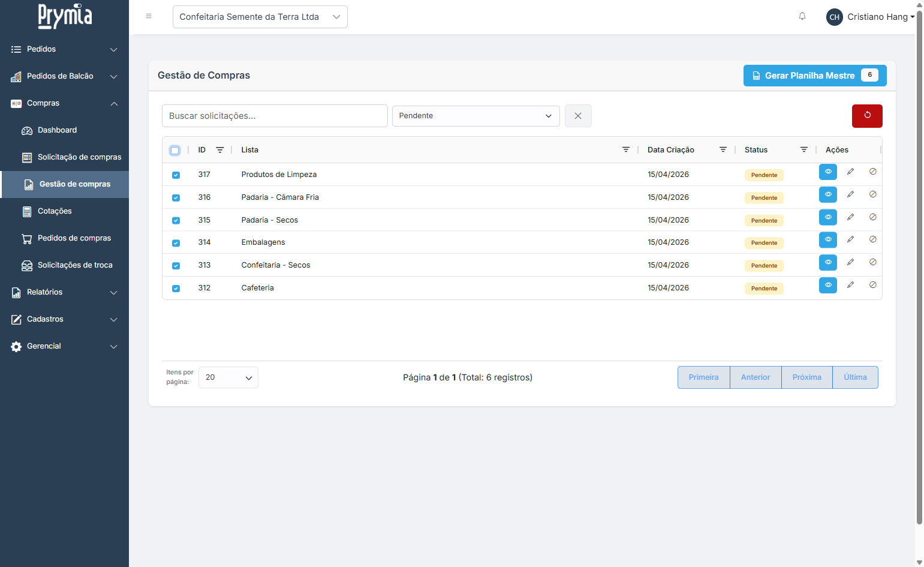Image resolution: width=924 pixels, height=567 pixels.
Task: Open filter icon on the ID column
Action: (x=220, y=150)
